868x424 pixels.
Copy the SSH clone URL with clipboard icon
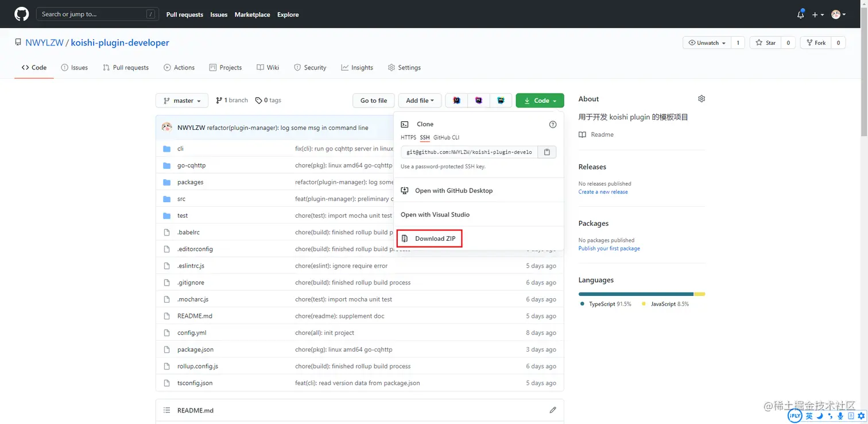click(547, 152)
